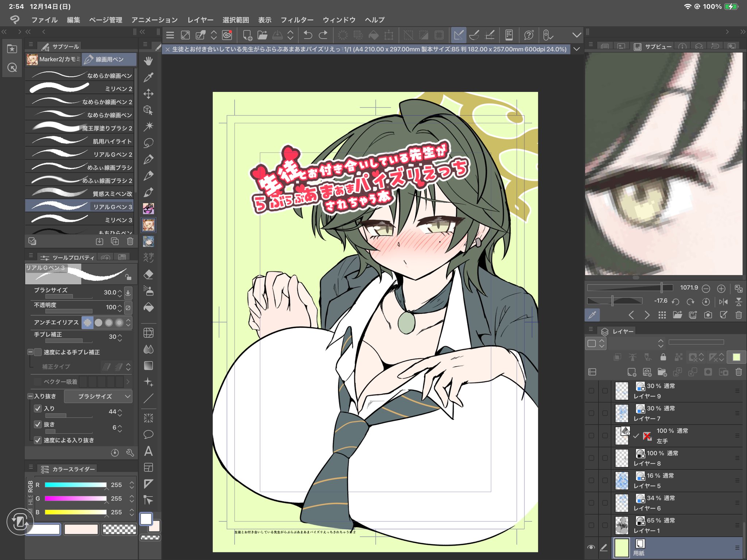Select レイヤー 1 thumbnail in layer list
This screenshot has height=560, width=747.
click(622, 525)
